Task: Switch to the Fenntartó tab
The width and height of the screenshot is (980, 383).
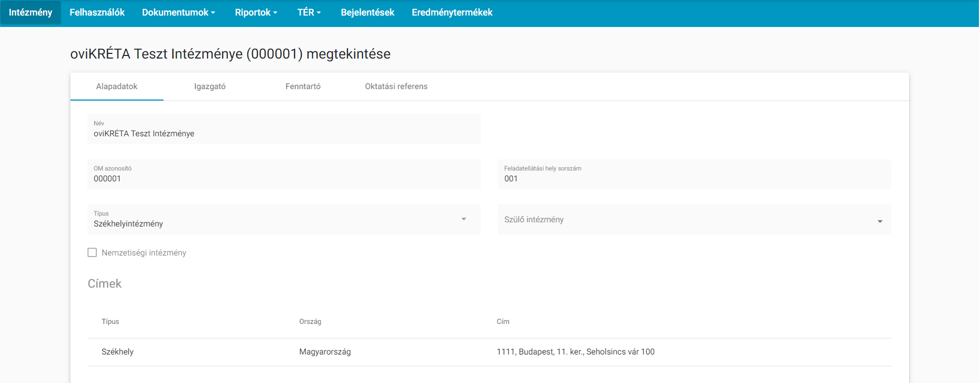Action: pyautogui.click(x=303, y=87)
